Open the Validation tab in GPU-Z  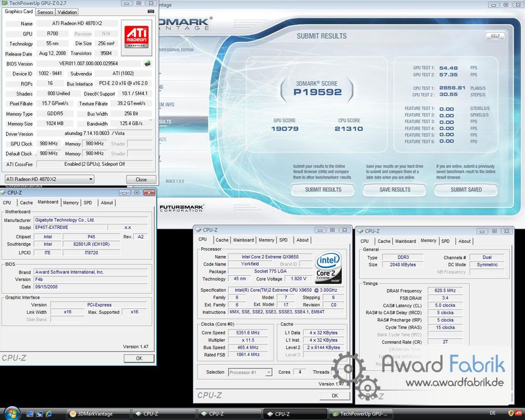click(x=67, y=12)
